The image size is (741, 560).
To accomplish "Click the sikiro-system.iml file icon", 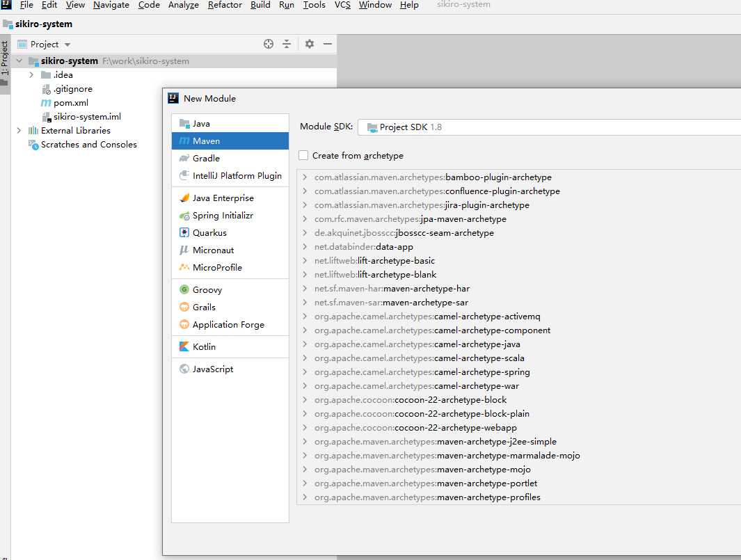I will point(47,117).
